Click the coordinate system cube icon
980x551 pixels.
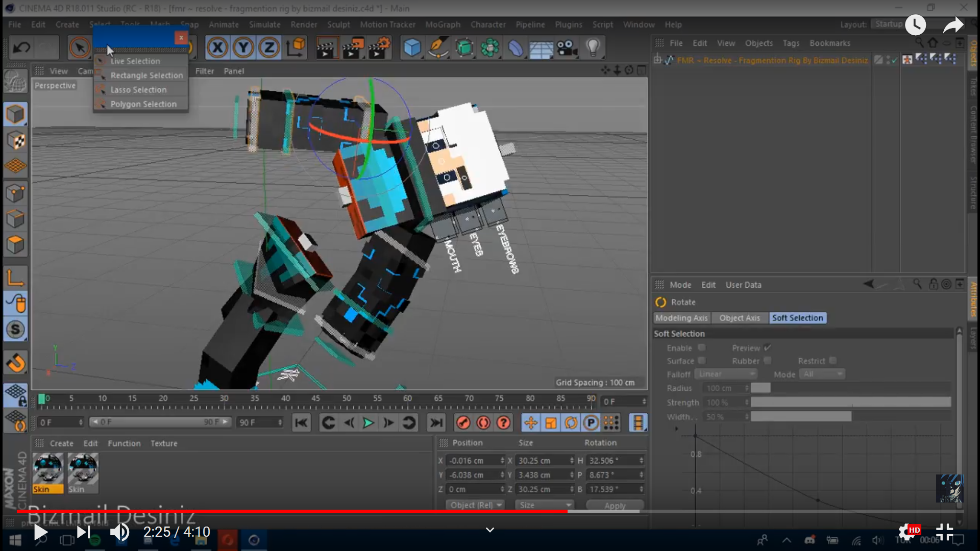click(296, 47)
